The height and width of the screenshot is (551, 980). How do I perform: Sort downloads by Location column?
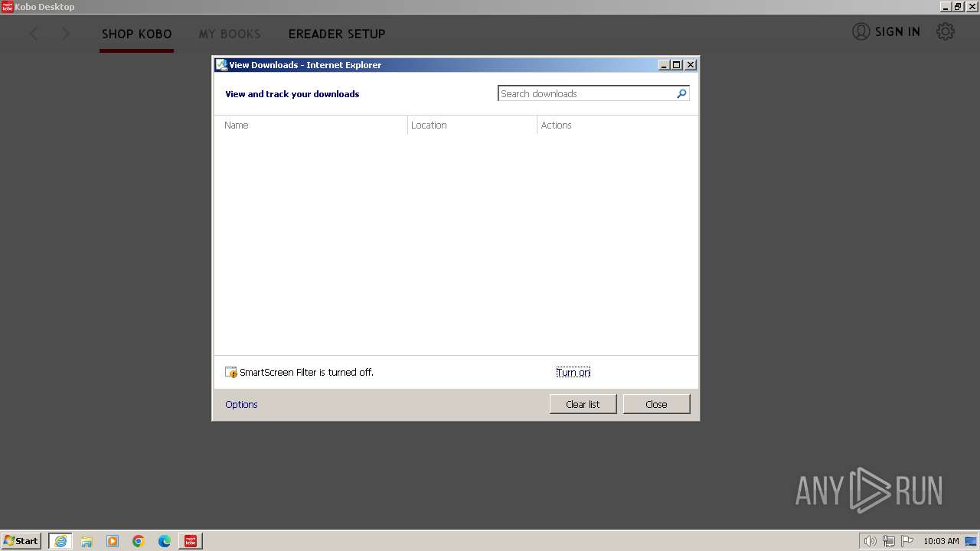pos(472,125)
